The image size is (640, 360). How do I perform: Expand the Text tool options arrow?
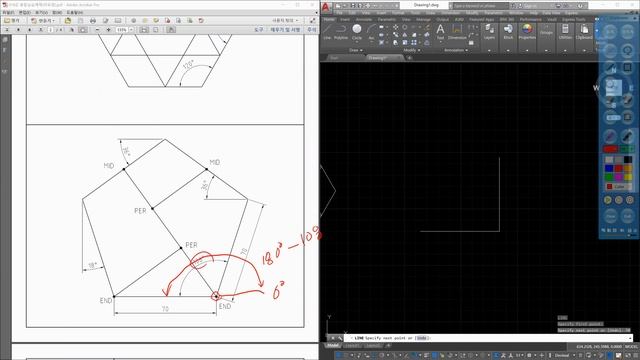tap(440, 42)
